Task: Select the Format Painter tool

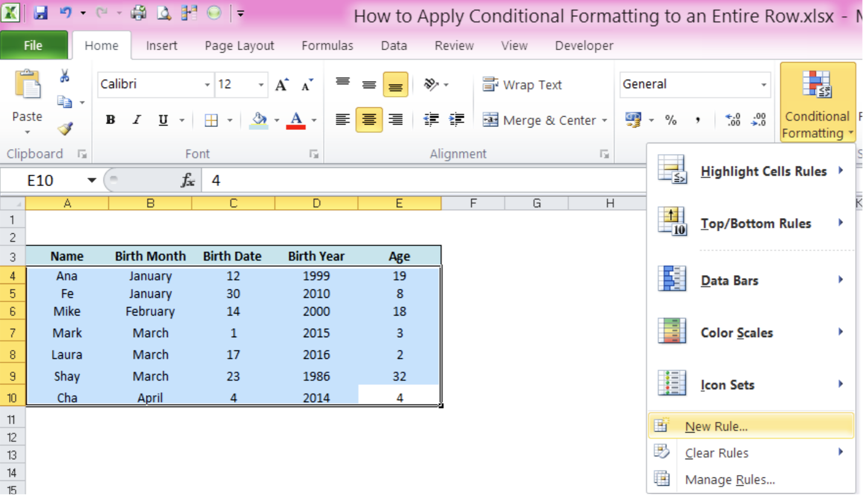Action: (65, 128)
